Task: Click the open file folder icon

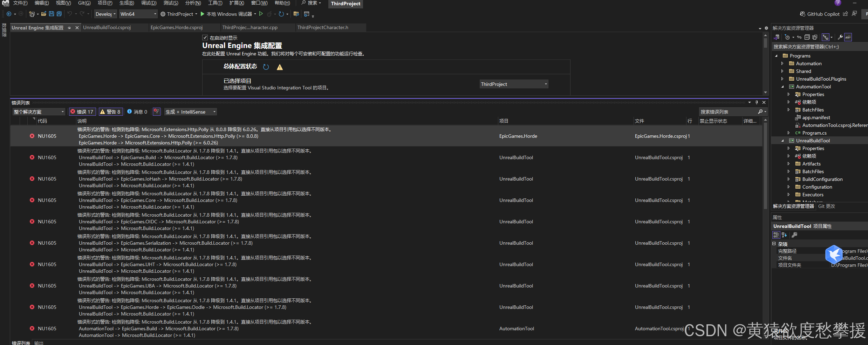Action: coord(44,14)
